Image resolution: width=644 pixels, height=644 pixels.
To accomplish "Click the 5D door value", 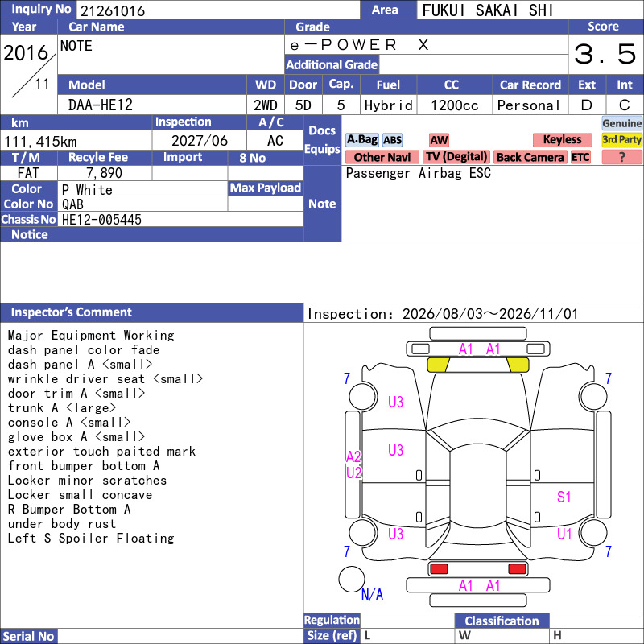I will coord(303,105).
